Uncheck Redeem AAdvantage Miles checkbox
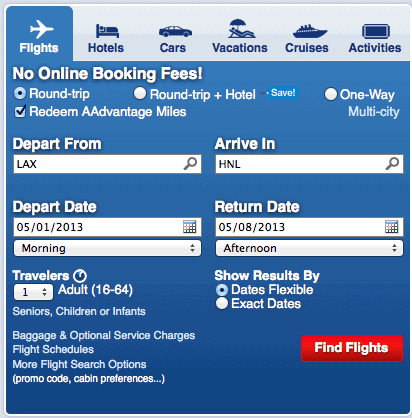The width and height of the screenshot is (412, 418). pos(20,112)
